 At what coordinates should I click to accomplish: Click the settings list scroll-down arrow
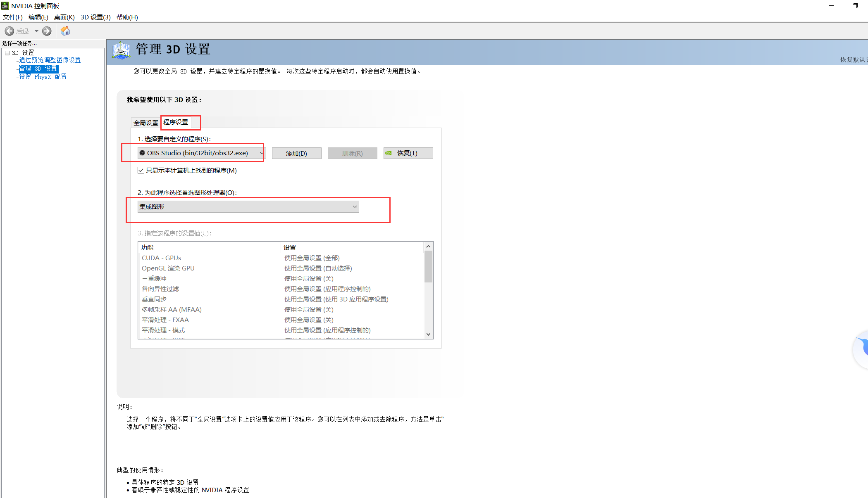[x=428, y=334]
